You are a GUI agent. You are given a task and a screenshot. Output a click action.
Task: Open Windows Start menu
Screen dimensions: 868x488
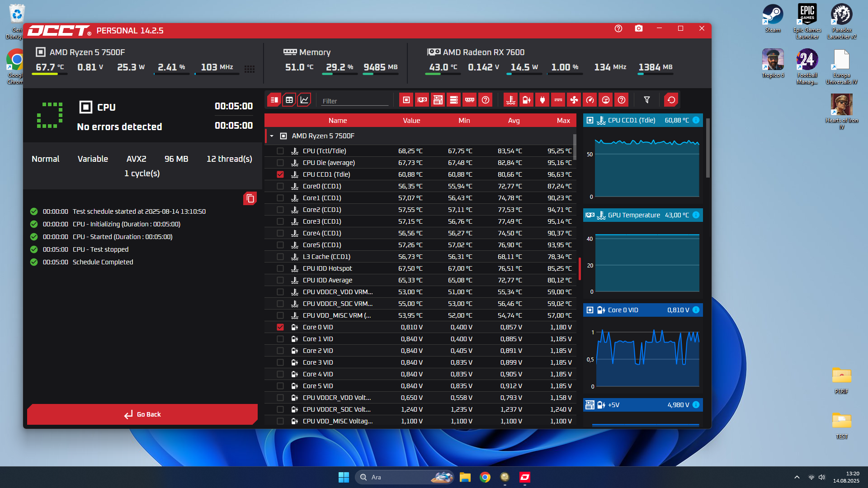(x=344, y=477)
